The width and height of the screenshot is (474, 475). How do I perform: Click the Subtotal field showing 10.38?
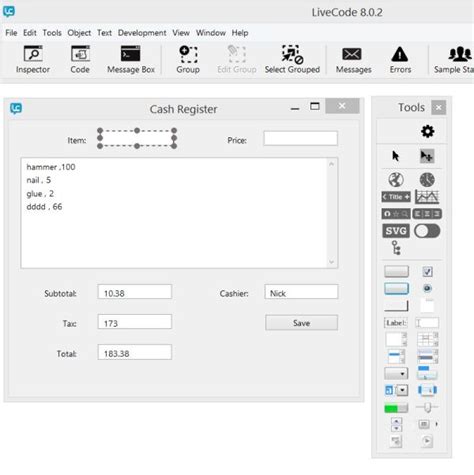(135, 292)
